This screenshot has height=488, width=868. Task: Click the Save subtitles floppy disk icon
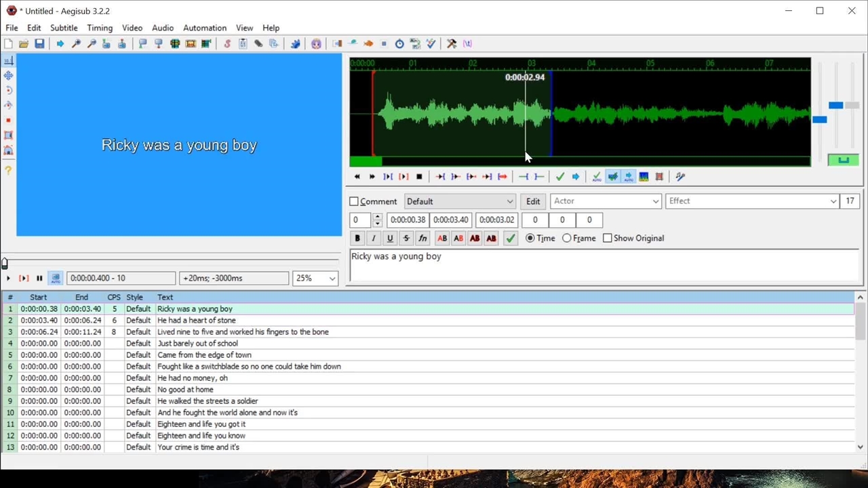pyautogui.click(x=39, y=43)
